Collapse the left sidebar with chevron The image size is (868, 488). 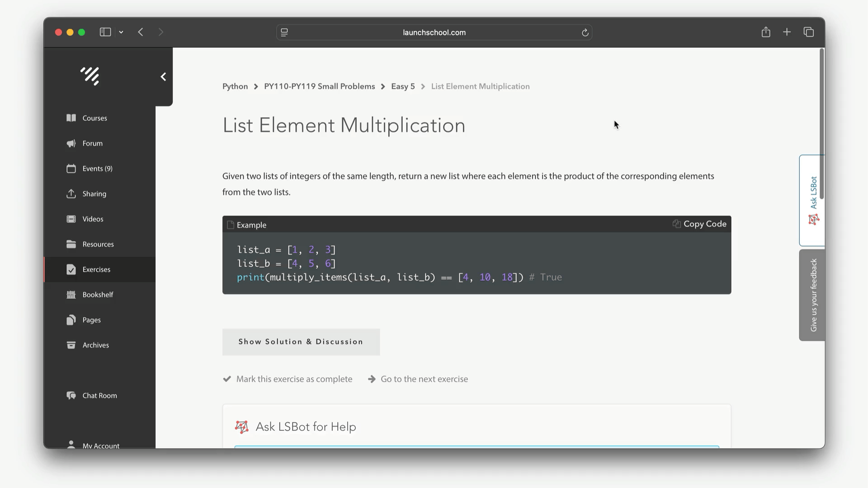click(163, 77)
